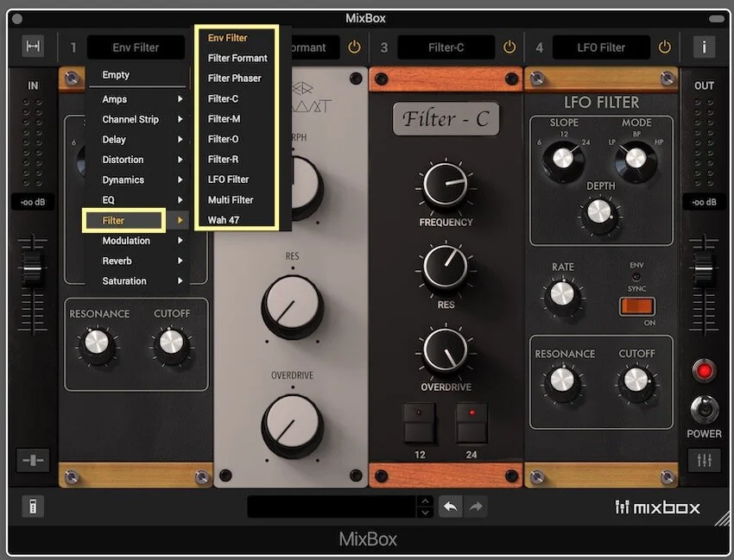The image size is (734, 560).
Task: Expand the Delay submenu
Action: point(137,140)
